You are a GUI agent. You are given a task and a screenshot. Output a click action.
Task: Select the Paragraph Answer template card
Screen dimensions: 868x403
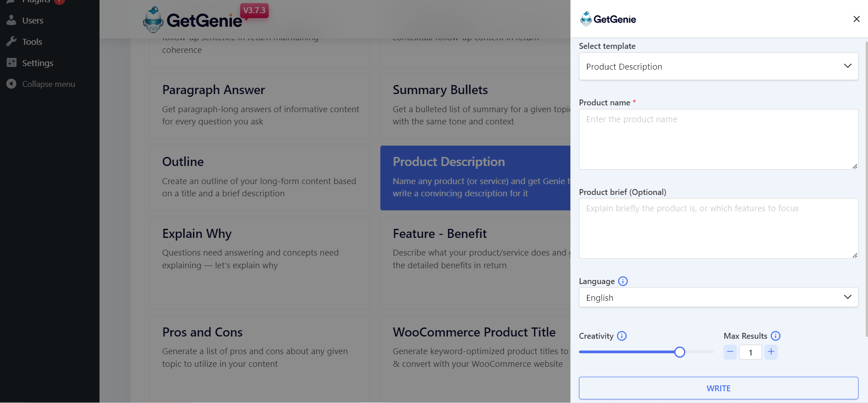[260, 106]
